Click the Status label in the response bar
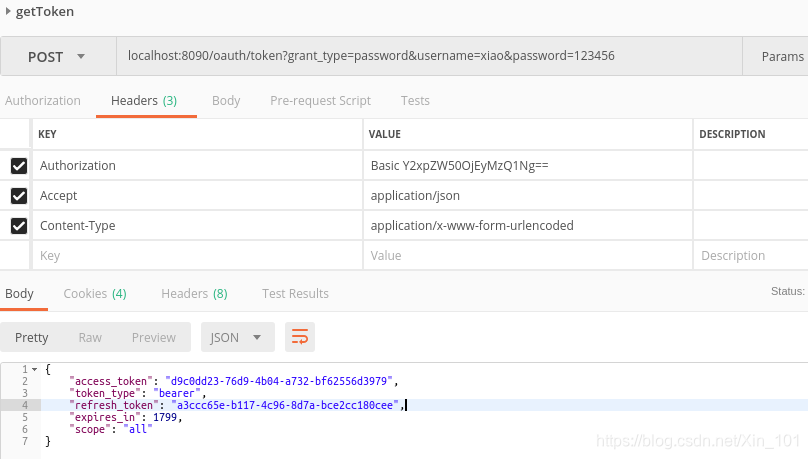The width and height of the screenshot is (808, 459). [x=787, y=291]
